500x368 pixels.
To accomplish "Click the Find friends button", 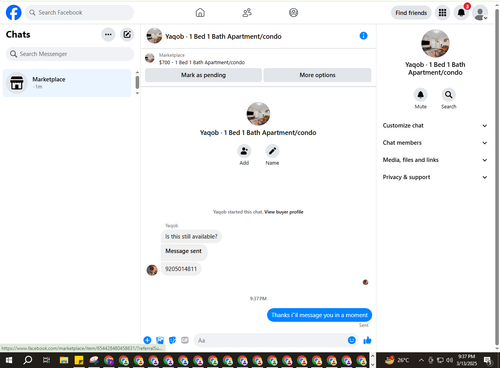I will pyautogui.click(x=411, y=13).
